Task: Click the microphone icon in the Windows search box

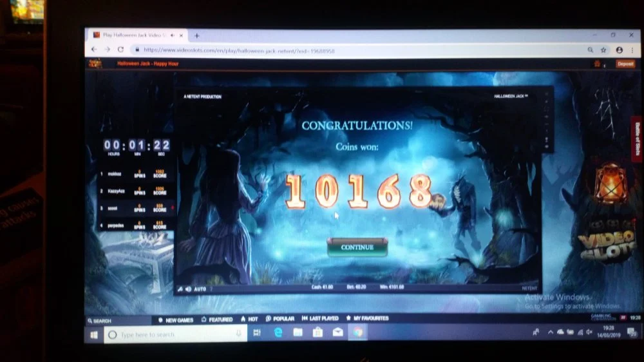Action: pos(239,334)
